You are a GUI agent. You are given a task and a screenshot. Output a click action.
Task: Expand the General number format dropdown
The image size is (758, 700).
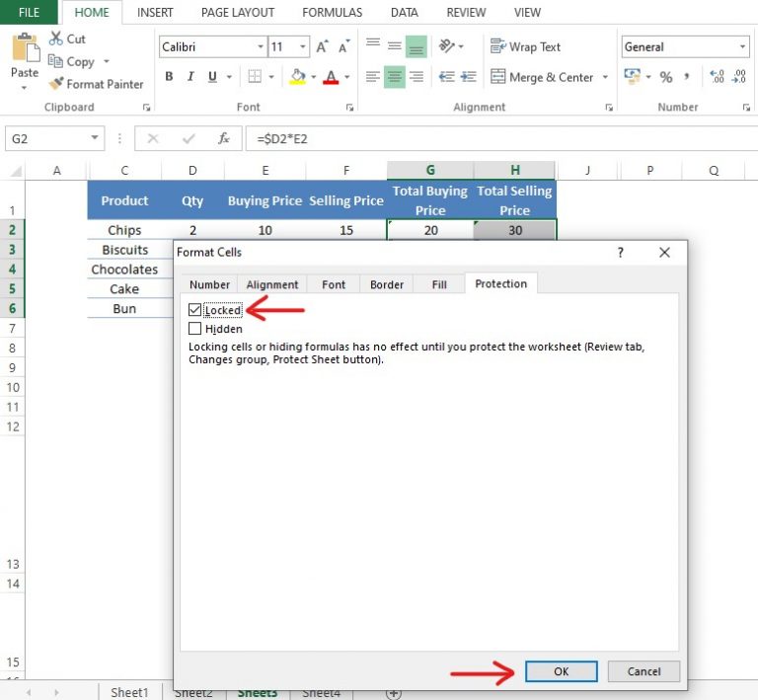(743, 46)
